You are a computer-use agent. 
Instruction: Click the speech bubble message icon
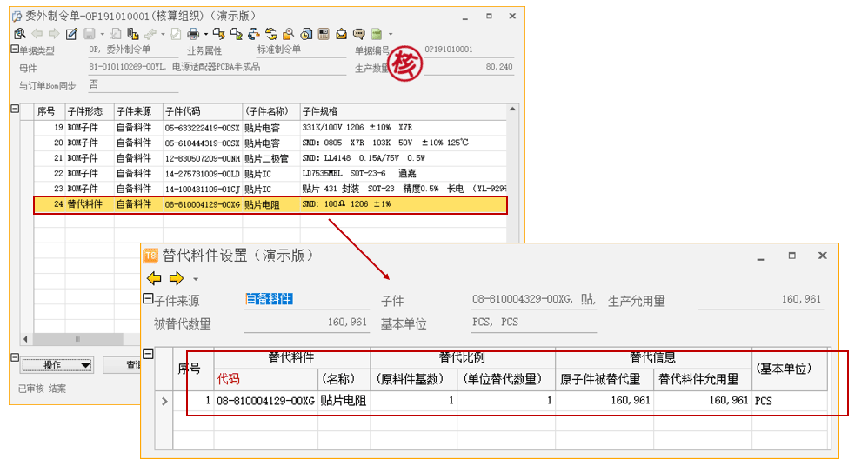pyautogui.click(x=358, y=34)
